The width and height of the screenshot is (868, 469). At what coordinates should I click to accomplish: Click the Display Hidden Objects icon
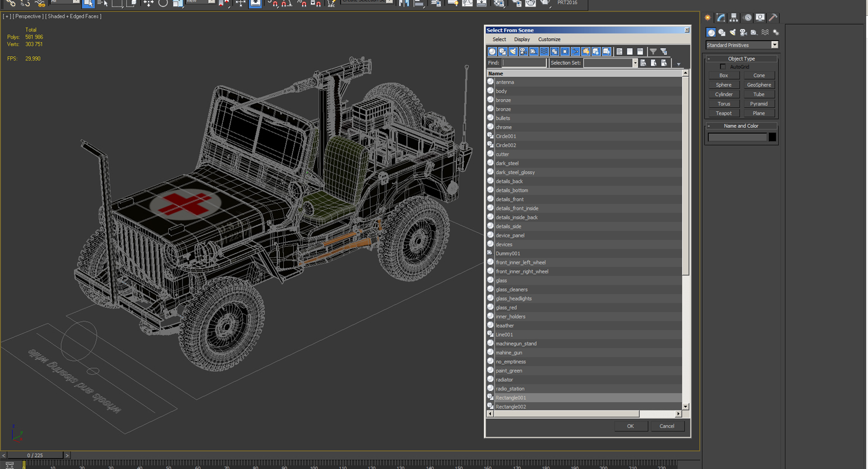point(606,52)
